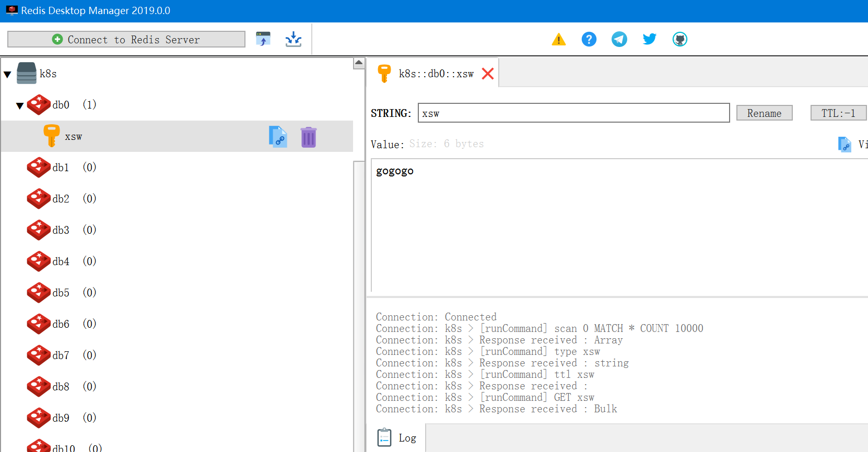
Task: Open the import connections icon
Action: click(263, 39)
